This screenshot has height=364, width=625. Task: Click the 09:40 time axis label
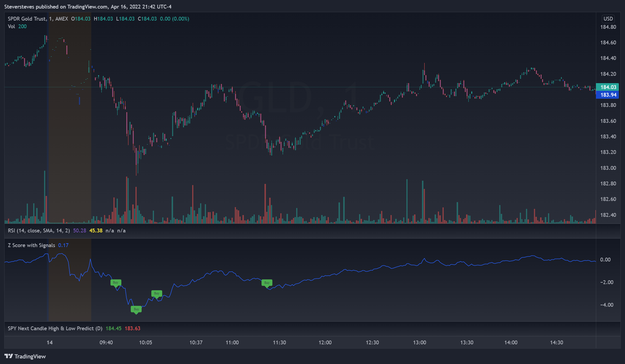tap(106, 343)
